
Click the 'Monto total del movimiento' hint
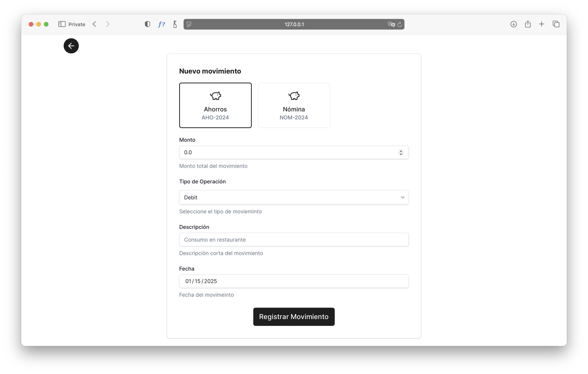point(213,166)
